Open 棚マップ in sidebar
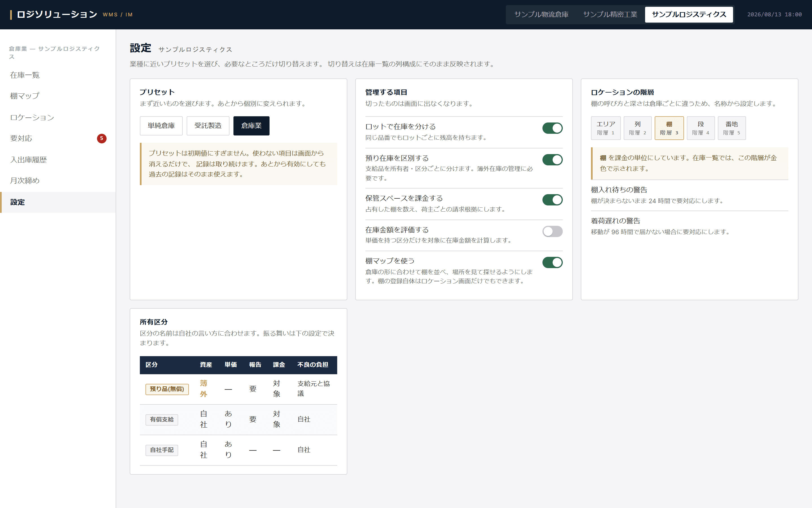Screen dimensions: 812x508 pyautogui.click(x=58, y=96)
